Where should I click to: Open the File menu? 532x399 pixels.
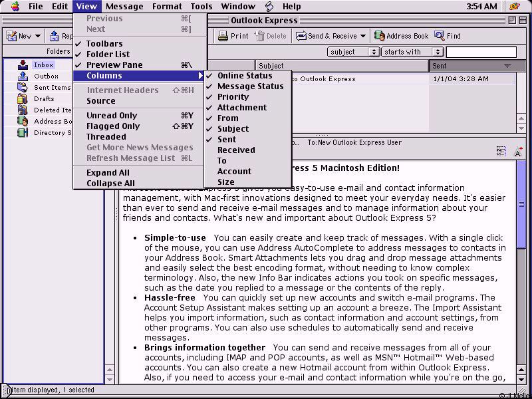pyautogui.click(x=36, y=6)
